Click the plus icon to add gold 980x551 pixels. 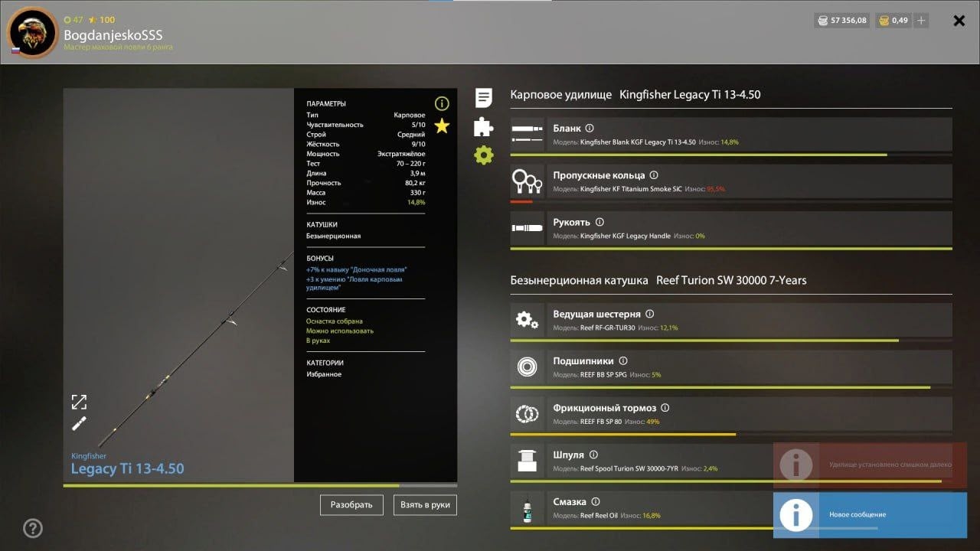coord(921,21)
